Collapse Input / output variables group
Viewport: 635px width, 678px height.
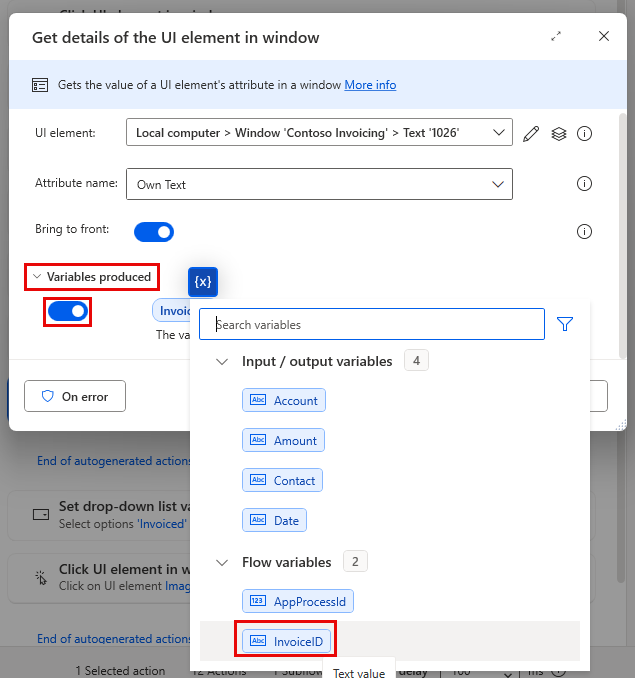coord(222,361)
